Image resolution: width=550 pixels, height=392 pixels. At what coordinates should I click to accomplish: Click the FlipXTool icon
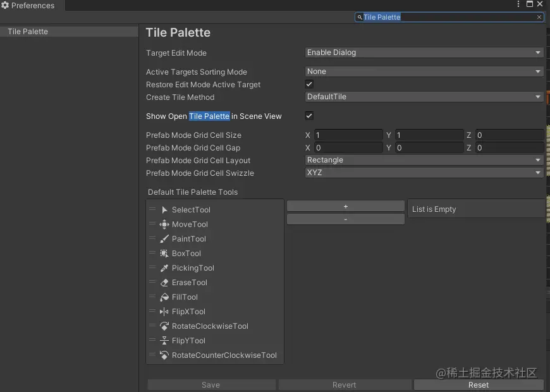point(164,312)
